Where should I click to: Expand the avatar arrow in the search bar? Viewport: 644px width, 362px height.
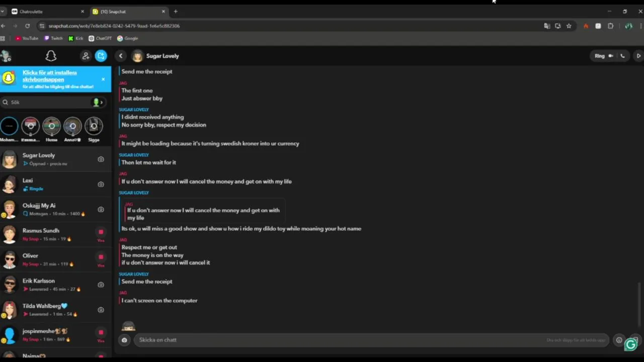[x=101, y=102]
